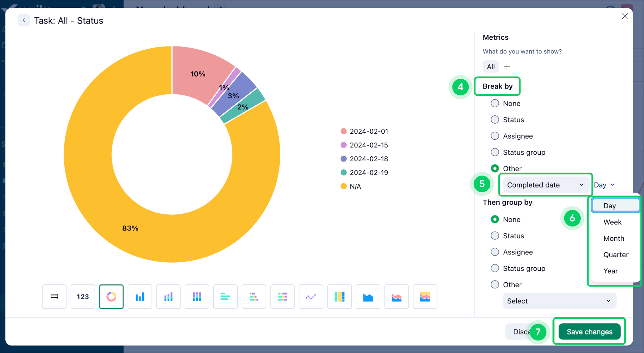Switch to the column chart type
This screenshot has height=353, width=644.
click(140, 297)
